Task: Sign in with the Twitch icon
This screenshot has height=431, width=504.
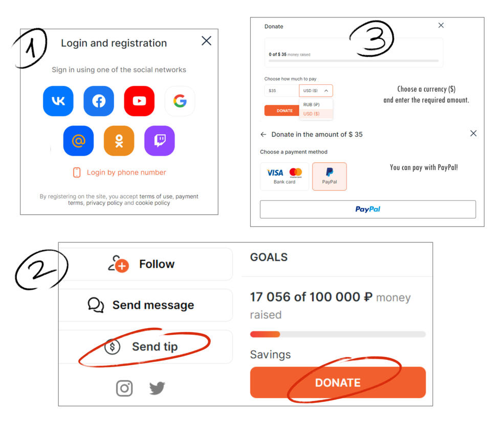Action: 160,141
